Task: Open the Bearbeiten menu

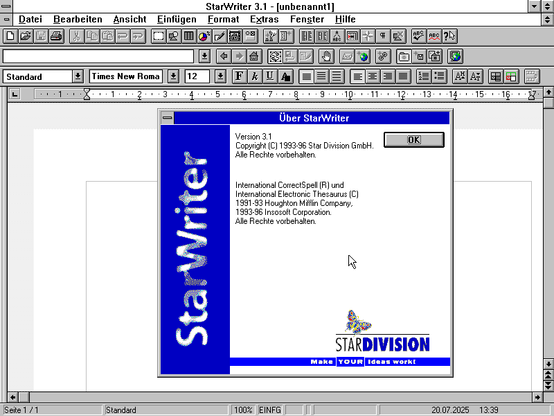Action: [78, 19]
